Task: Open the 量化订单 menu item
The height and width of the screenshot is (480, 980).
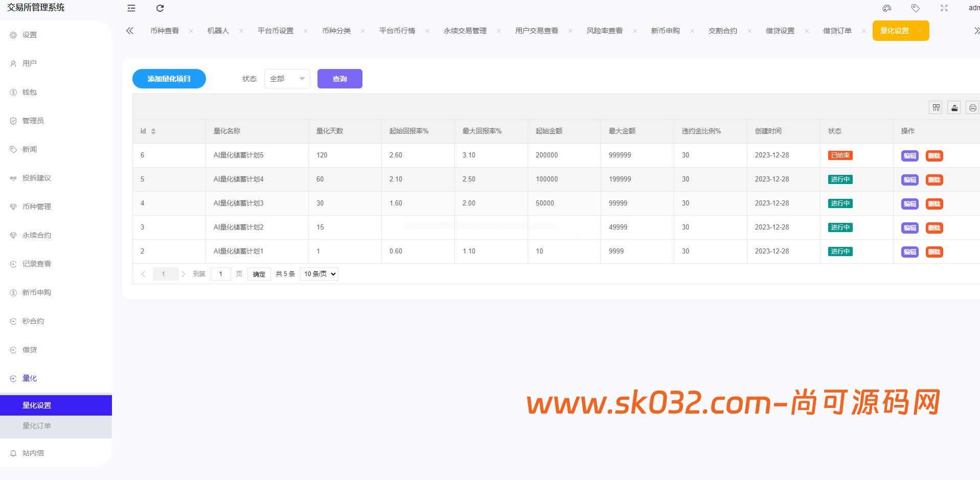Action: pos(37,425)
